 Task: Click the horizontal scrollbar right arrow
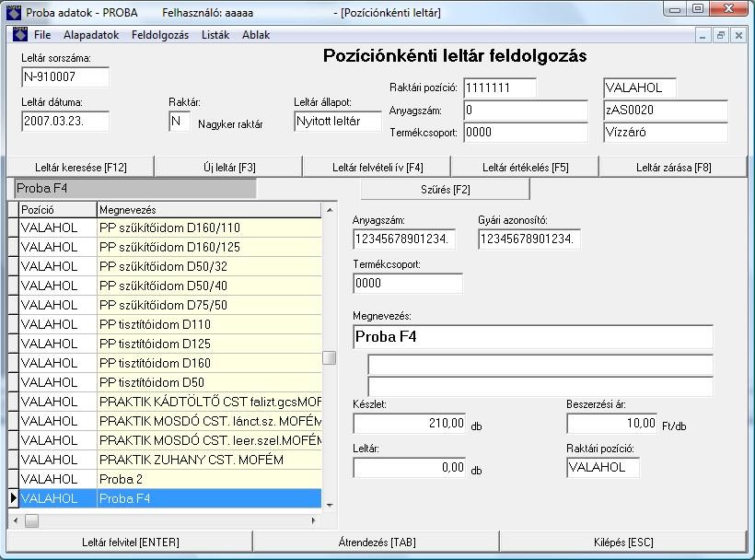click(314, 520)
